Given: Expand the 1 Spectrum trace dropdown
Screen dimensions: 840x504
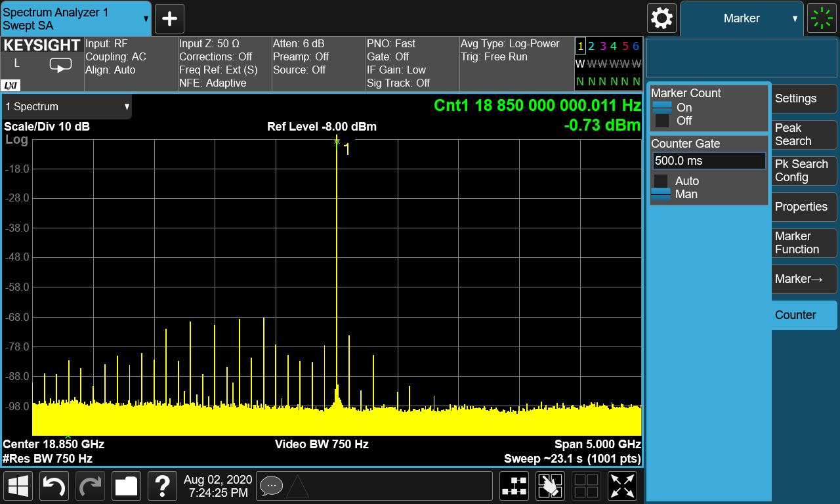Looking at the screenshot, I should (66, 106).
